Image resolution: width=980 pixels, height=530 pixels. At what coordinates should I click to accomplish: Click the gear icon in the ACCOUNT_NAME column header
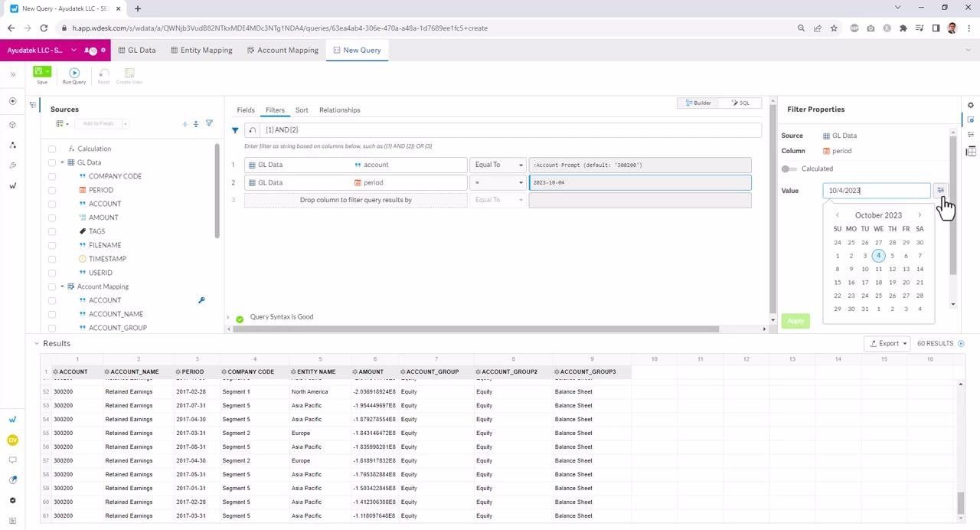pos(107,372)
